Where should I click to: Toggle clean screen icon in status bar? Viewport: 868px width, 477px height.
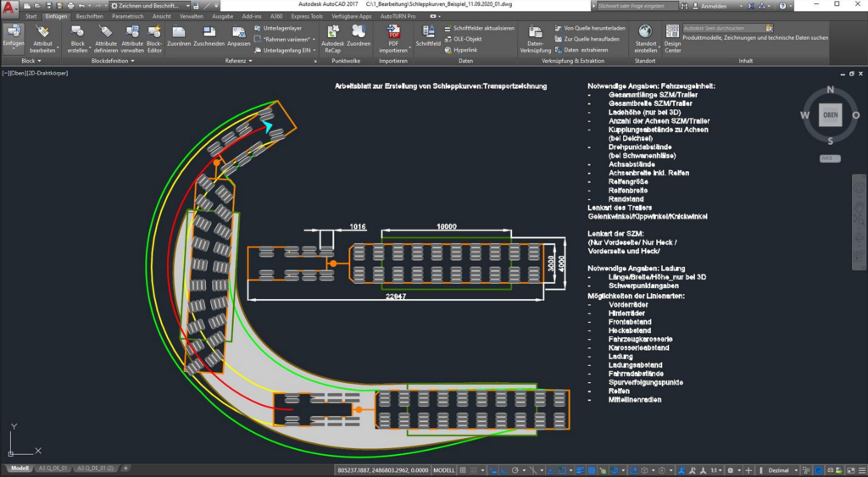[x=850, y=470]
